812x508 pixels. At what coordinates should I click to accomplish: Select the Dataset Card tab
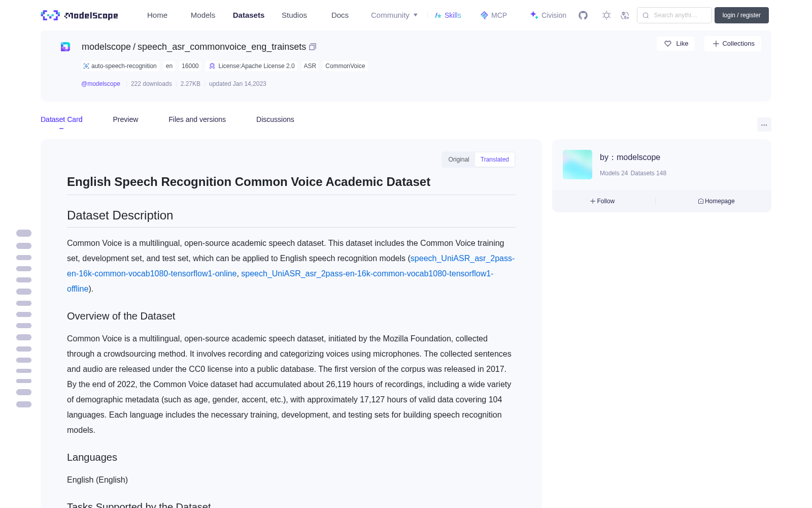coord(61,119)
